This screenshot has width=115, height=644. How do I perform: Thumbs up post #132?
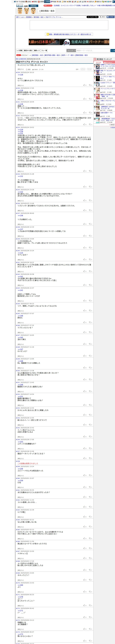click(x=85, y=125)
